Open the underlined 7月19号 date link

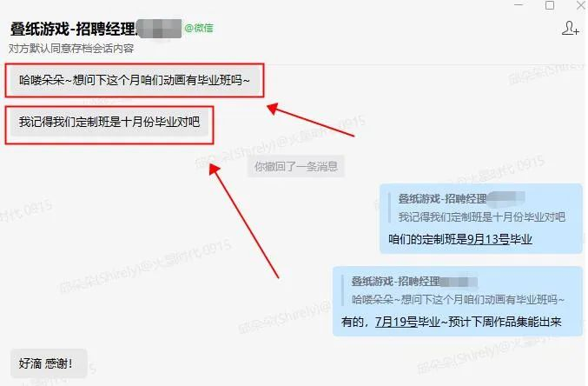pos(396,322)
